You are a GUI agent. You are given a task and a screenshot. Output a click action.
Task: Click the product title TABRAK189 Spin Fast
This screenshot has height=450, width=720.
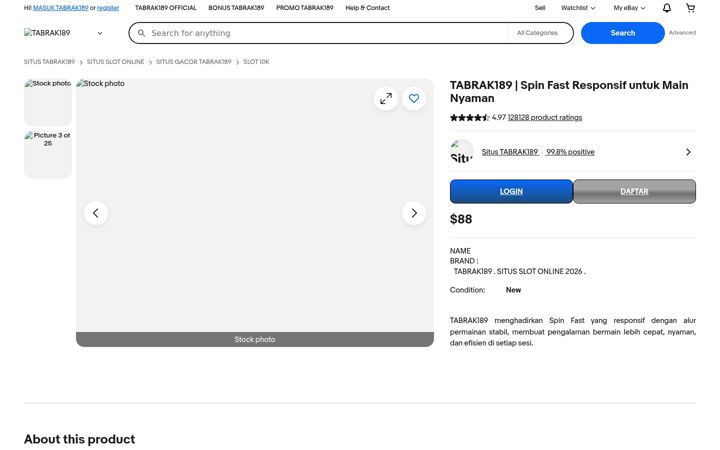tap(569, 92)
